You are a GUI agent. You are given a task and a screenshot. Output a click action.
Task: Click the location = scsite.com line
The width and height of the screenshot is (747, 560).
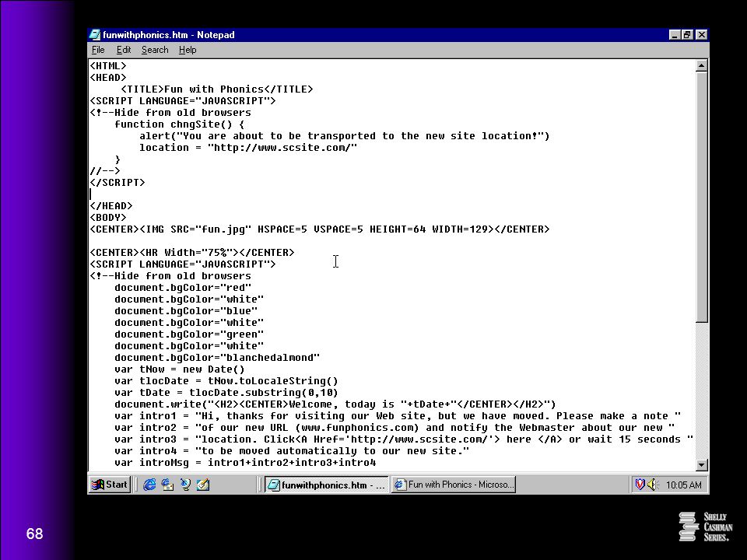pos(247,148)
